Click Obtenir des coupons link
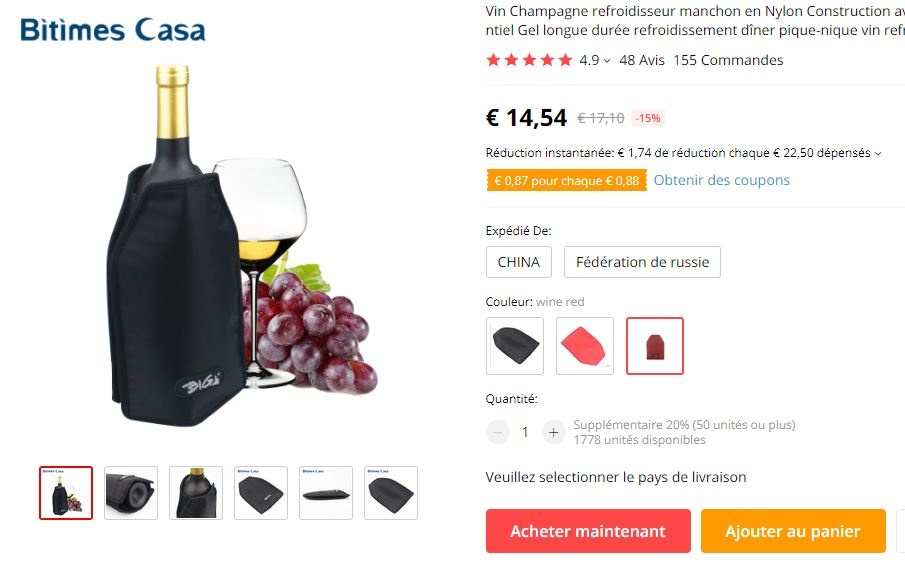 click(721, 180)
